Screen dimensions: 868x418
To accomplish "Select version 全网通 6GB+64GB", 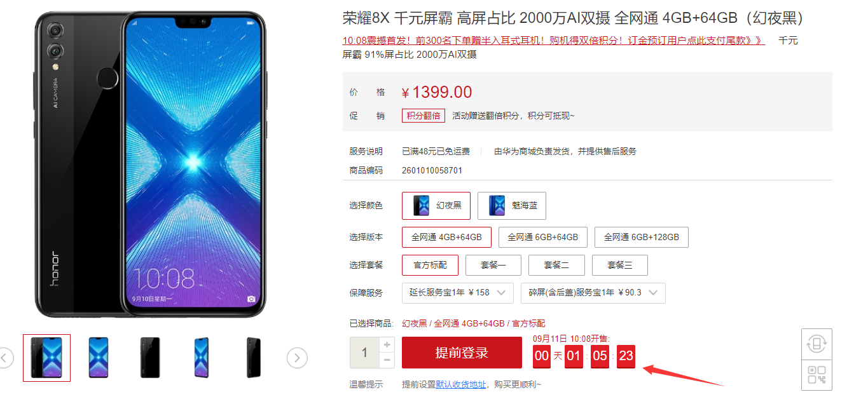I will tap(543, 237).
